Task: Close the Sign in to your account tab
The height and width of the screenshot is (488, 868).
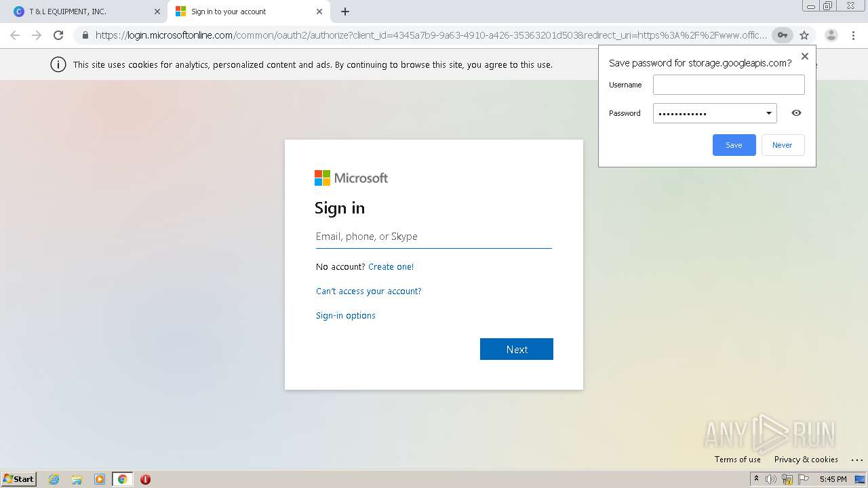Action: [x=319, y=12]
